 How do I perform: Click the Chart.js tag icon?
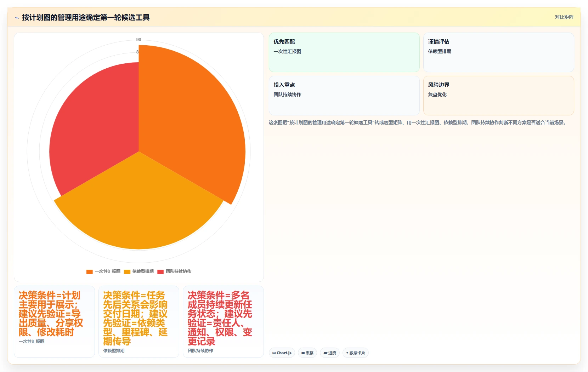[x=274, y=353]
